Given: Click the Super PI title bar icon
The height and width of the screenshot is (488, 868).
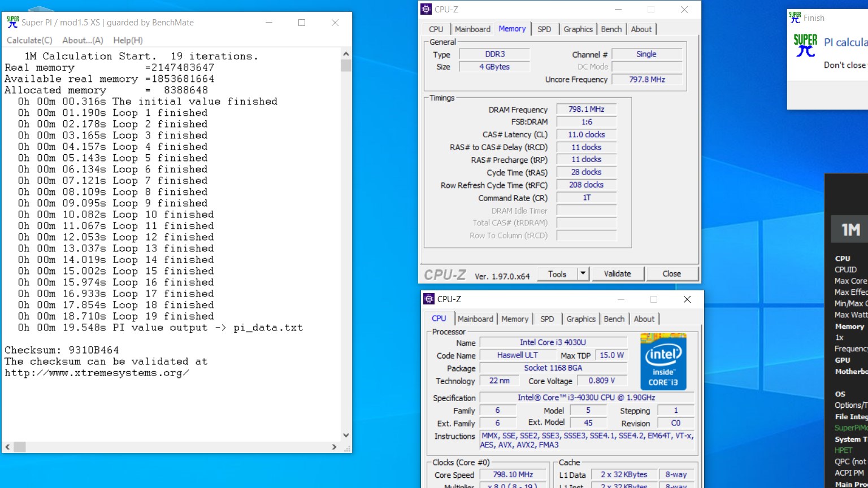Looking at the screenshot, I should (x=12, y=23).
